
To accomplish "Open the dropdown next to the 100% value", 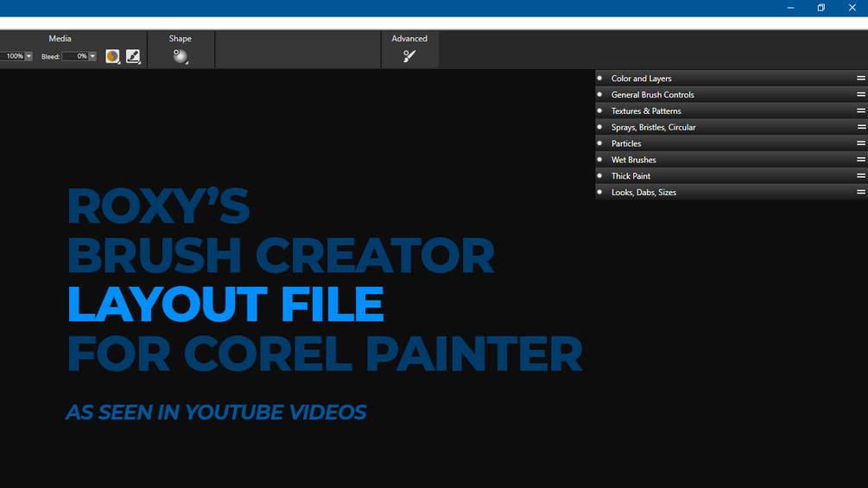I will pyautogui.click(x=29, y=56).
